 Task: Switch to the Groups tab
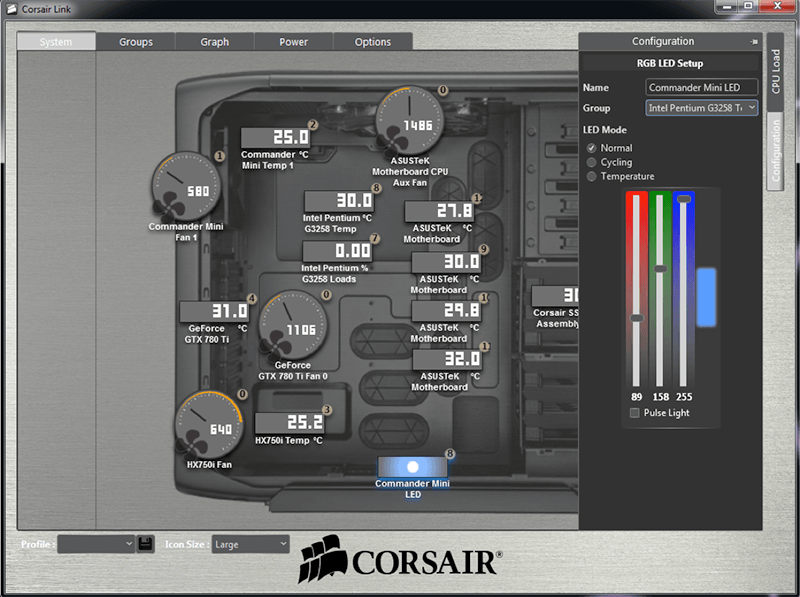pos(136,42)
